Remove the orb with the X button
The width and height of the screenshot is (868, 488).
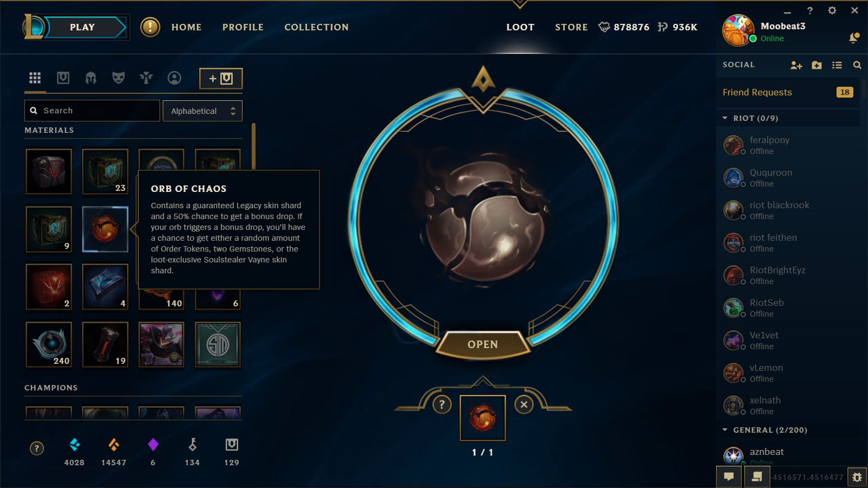point(524,404)
